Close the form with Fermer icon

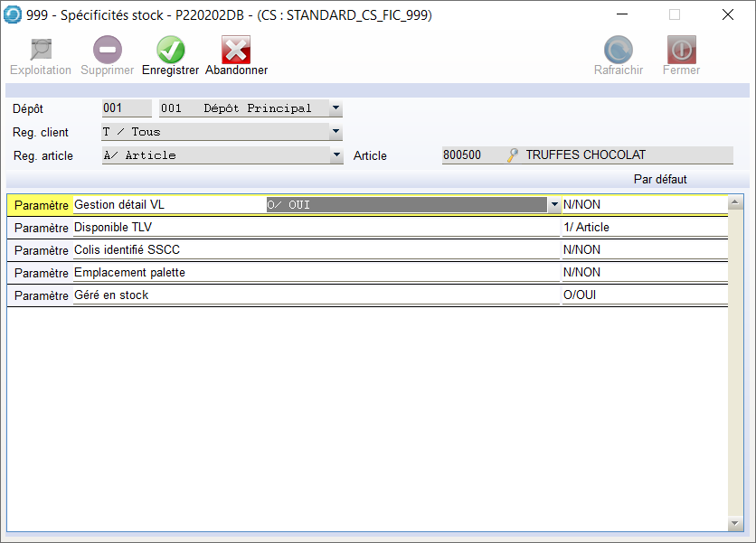[681, 51]
